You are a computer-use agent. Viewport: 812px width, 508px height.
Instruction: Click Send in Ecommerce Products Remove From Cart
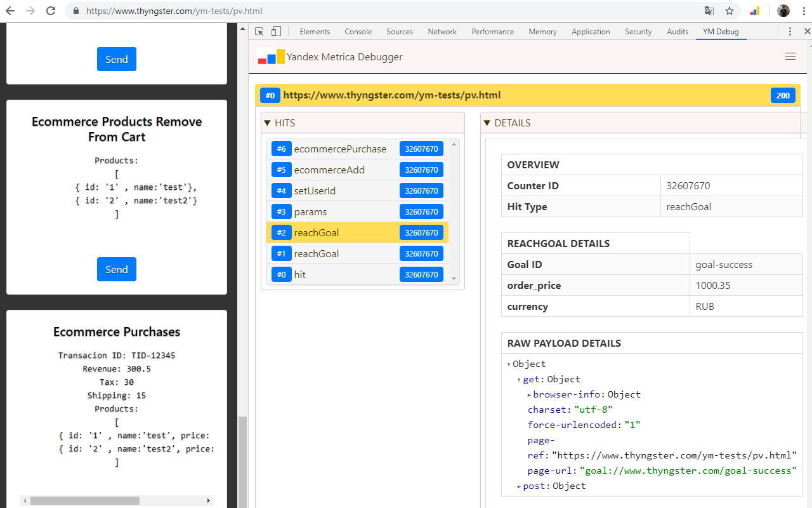click(x=117, y=269)
